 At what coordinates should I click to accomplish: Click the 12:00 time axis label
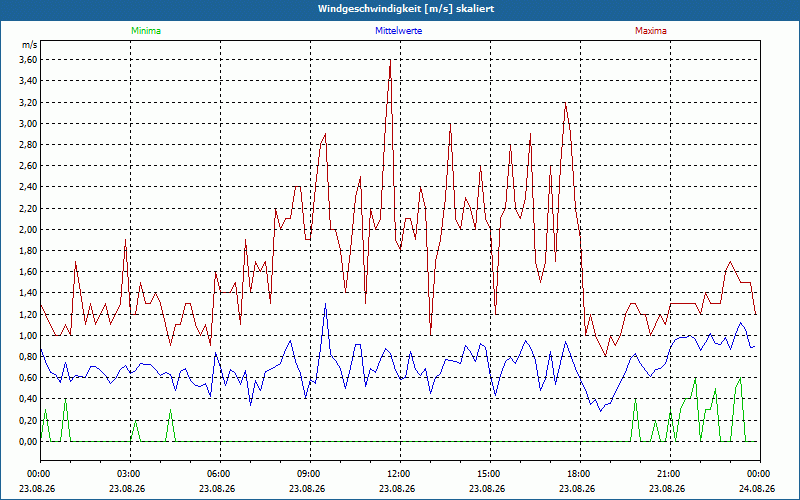click(400, 474)
